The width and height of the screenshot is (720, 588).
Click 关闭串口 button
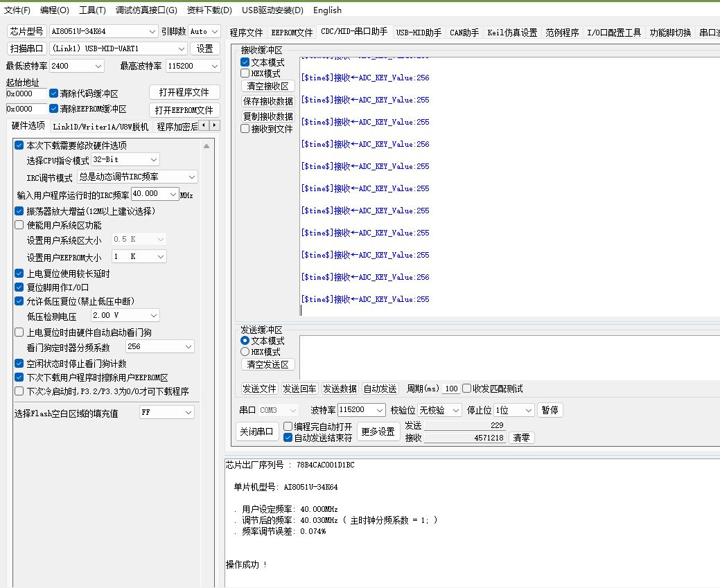click(256, 431)
